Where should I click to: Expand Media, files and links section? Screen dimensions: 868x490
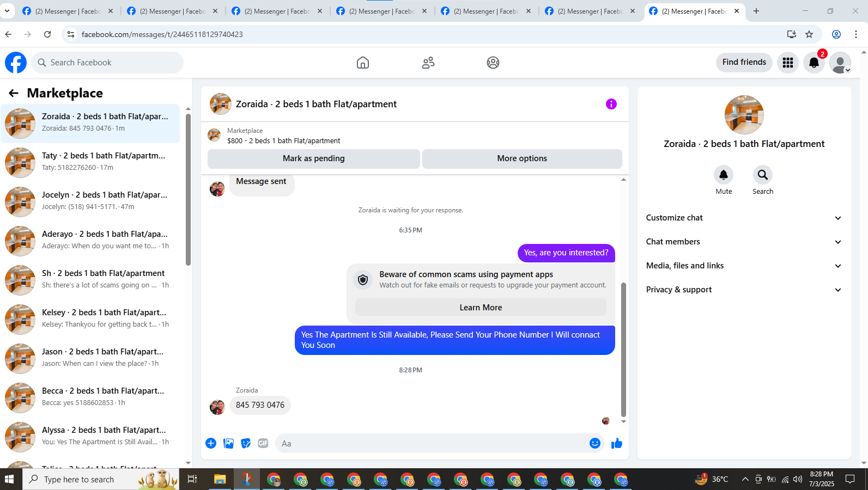tap(744, 266)
